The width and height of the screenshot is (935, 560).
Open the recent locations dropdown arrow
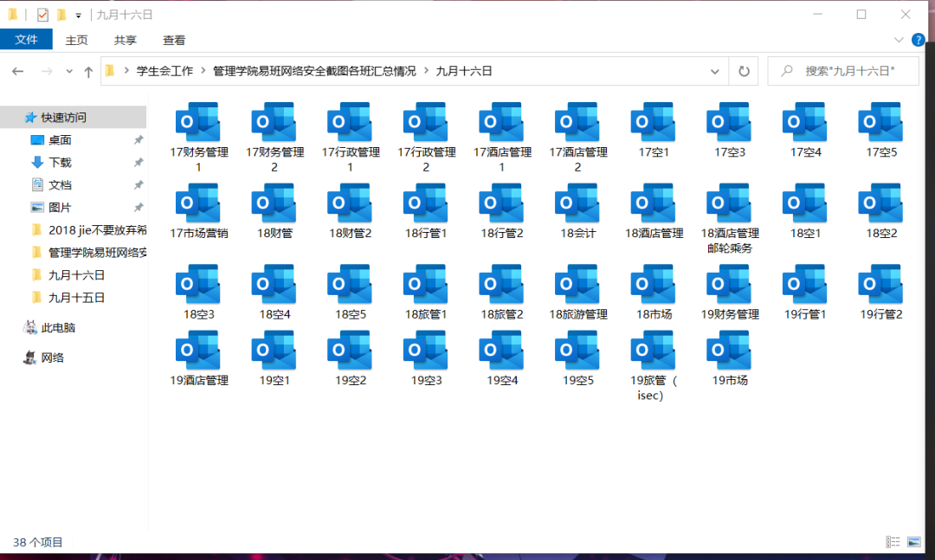tap(69, 72)
